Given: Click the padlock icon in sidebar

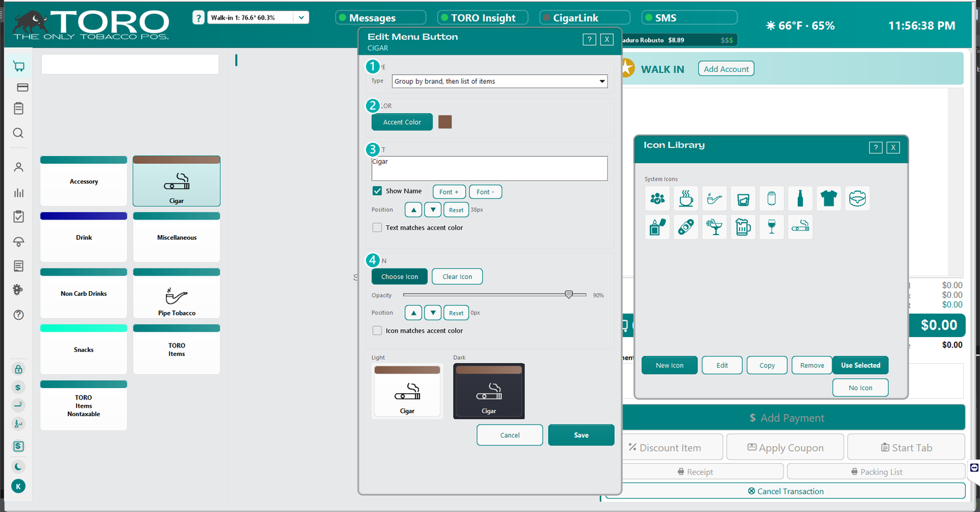Looking at the screenshot, I should (x=18, y=369).
